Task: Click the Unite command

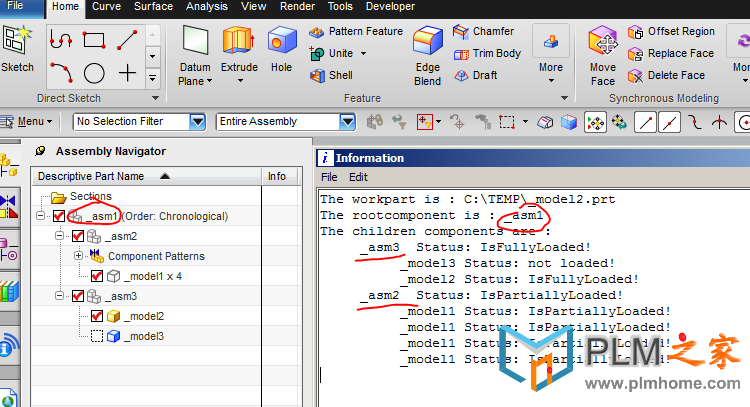Action: 331,54
